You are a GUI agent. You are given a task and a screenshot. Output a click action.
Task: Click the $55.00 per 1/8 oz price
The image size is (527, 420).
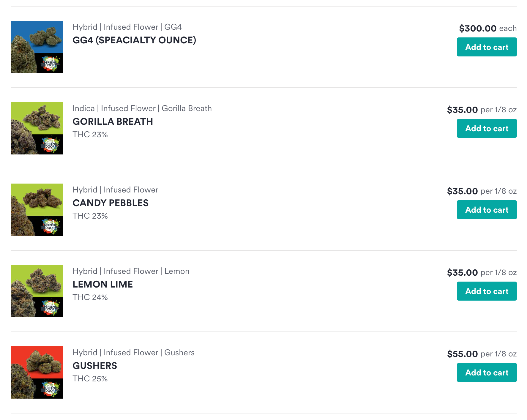[x=482, y=354]
